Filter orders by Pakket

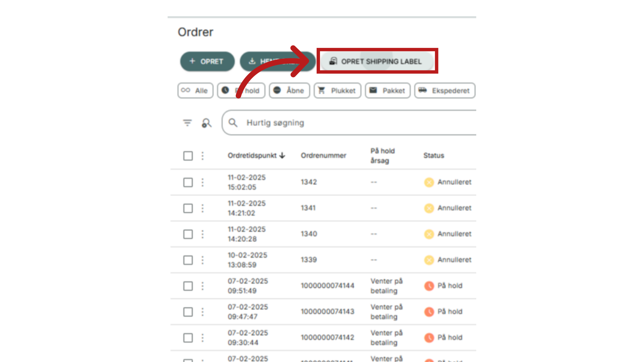point(388,90)
